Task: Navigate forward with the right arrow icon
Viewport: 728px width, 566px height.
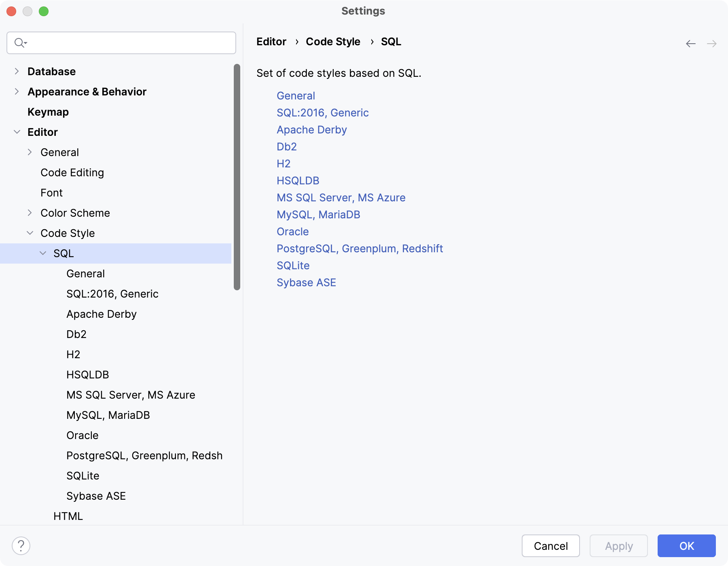Action: (x=712, y=43)
